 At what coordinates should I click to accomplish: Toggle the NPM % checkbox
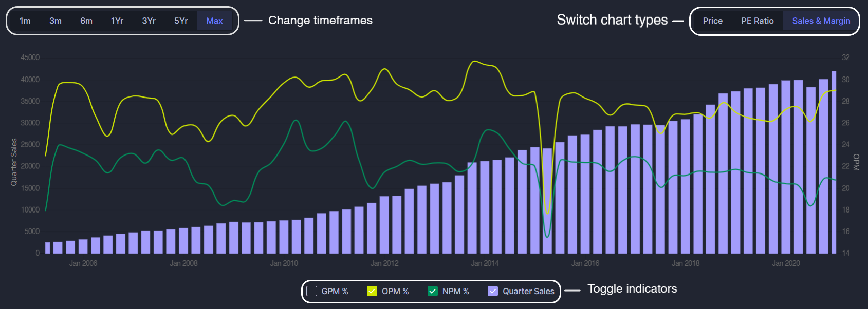click(433, 291)
